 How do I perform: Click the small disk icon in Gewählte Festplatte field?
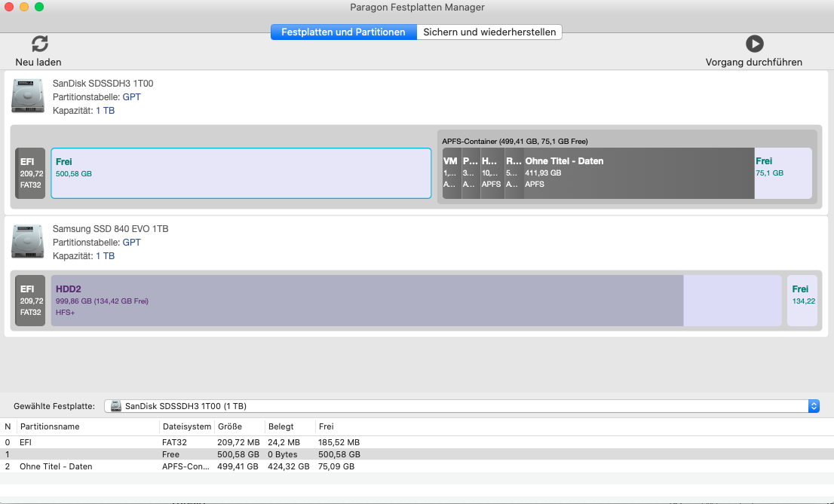pos(116,406)
